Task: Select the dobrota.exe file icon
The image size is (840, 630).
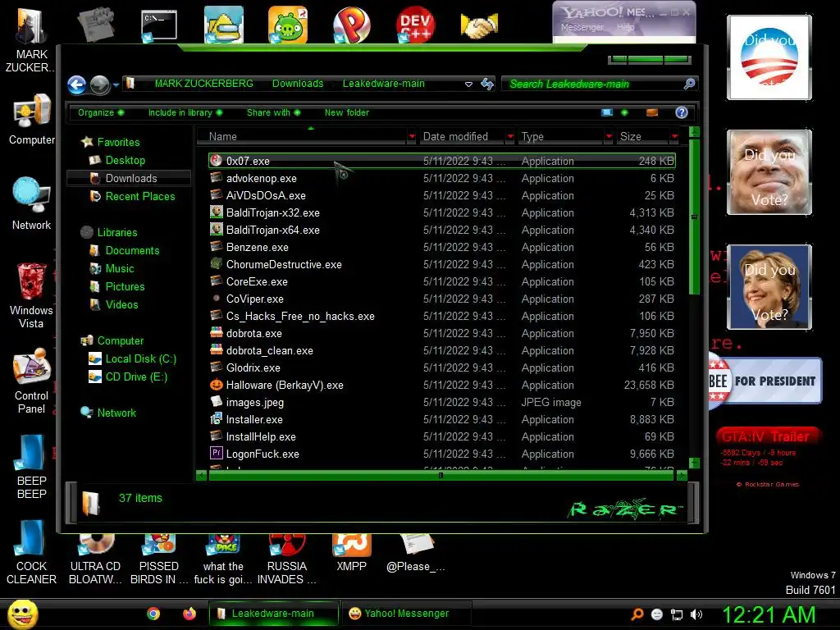Action: pos(216,333)
